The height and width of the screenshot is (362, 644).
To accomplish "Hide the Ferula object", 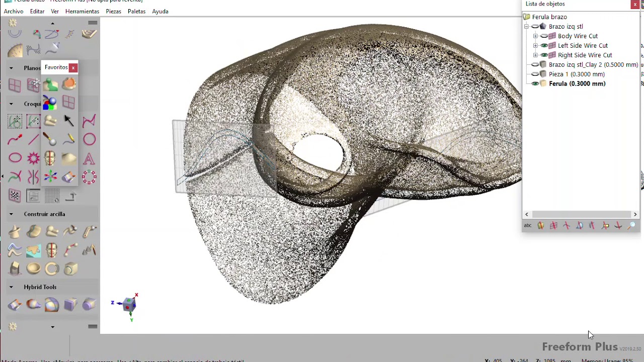I will tap(535, 84).
